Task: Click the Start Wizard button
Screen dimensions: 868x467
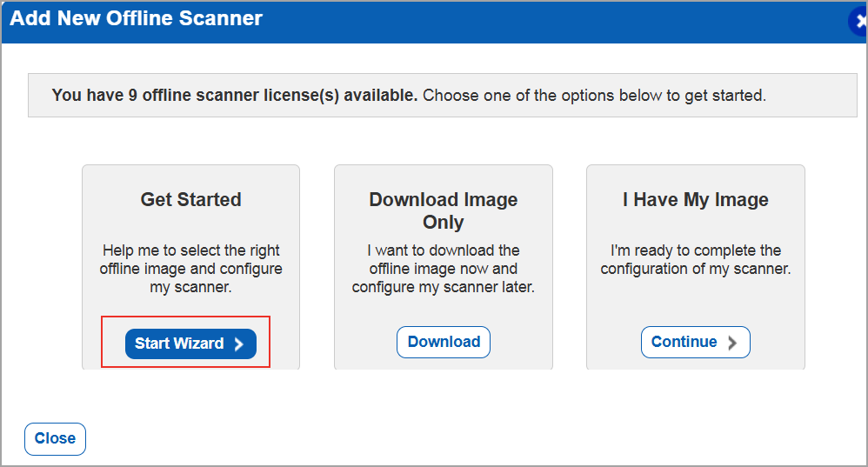Action: [x=181, y=344]
